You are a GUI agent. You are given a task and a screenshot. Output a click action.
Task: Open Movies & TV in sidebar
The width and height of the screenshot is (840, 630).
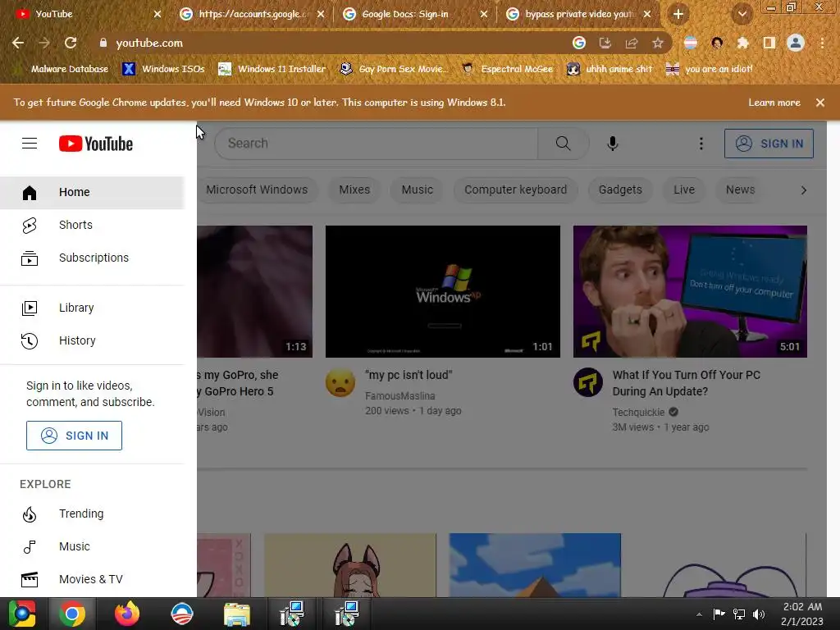(x=92, y=579)
